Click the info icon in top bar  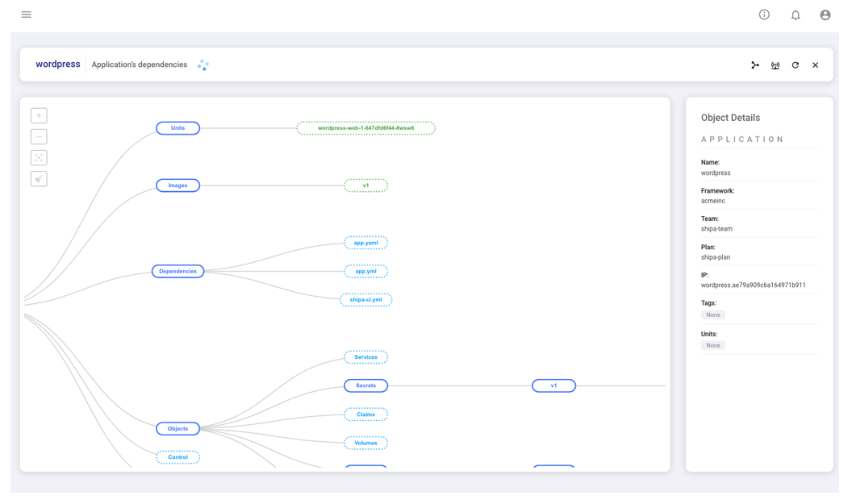764,15
